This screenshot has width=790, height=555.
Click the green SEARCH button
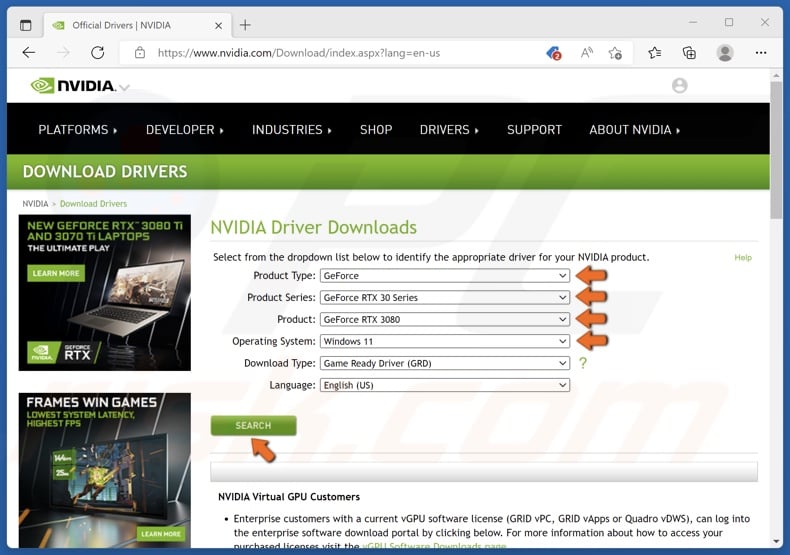(253, 426)
